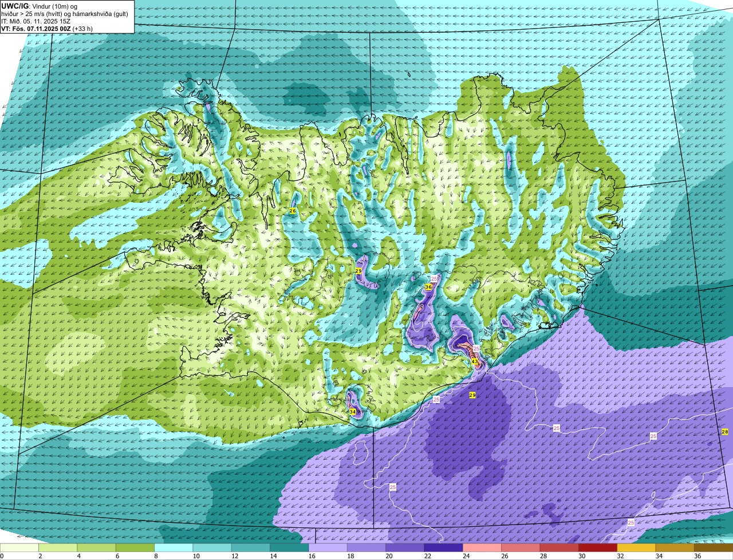Click the legend tick label "0"
733x560 pixels.
point(2,556)
